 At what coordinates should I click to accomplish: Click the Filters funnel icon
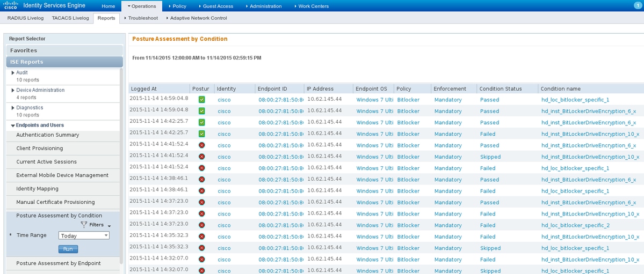(84, 224)
